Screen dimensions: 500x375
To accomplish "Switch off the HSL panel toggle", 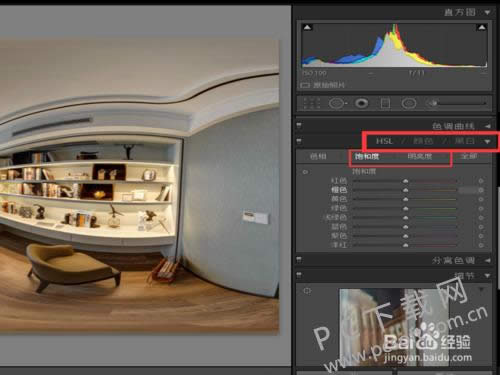I will [299, 141].
